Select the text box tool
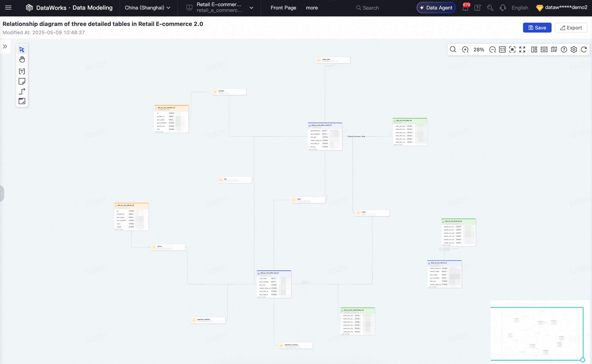Viewport: 592px width, 364px height. coord(22,71)
